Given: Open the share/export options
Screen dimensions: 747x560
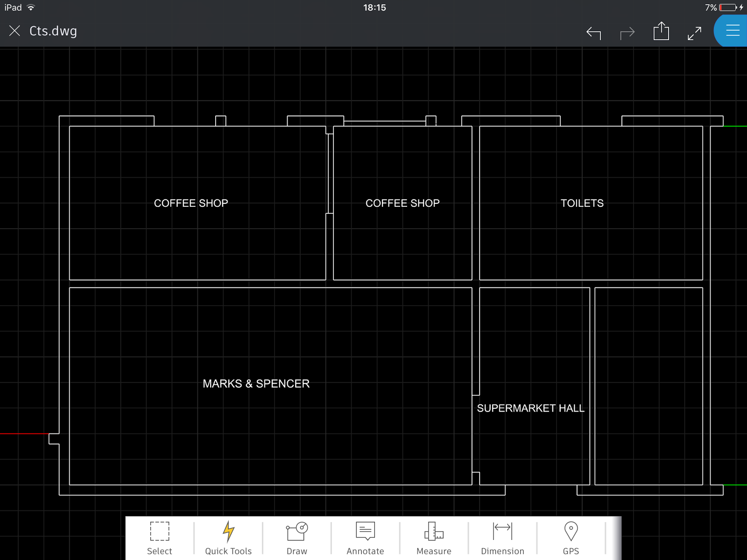Looking at the screenshot, I should 661,31.
